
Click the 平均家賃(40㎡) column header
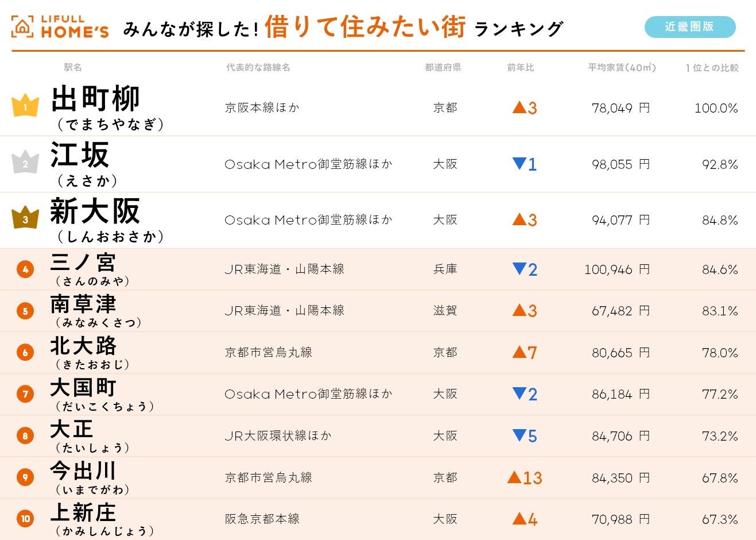622,68
